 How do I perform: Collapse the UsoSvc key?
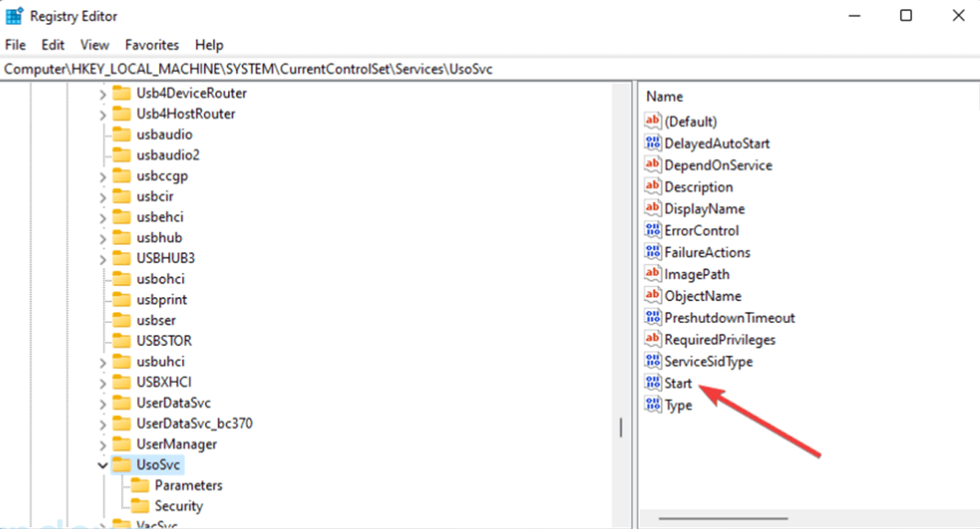point(102,466)
